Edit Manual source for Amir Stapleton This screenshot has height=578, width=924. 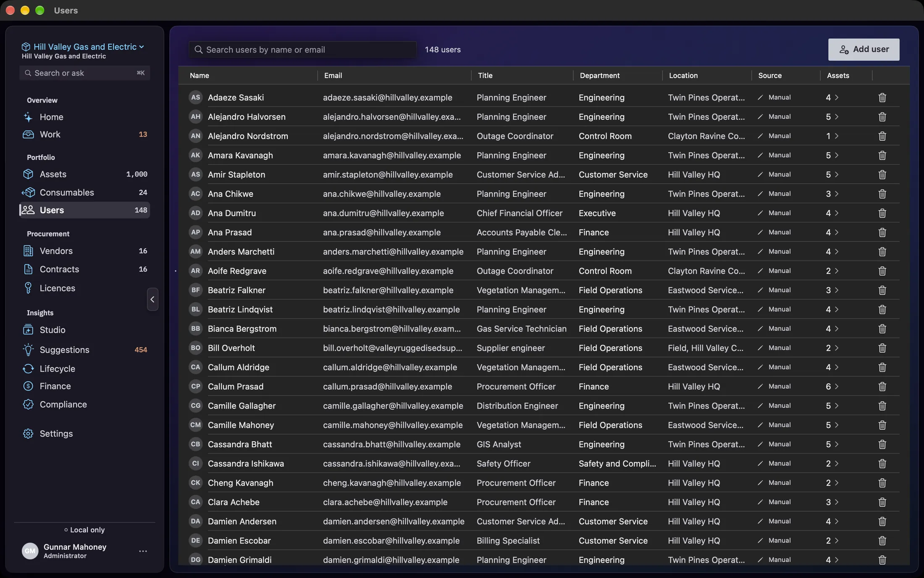[x=774, y=174]
